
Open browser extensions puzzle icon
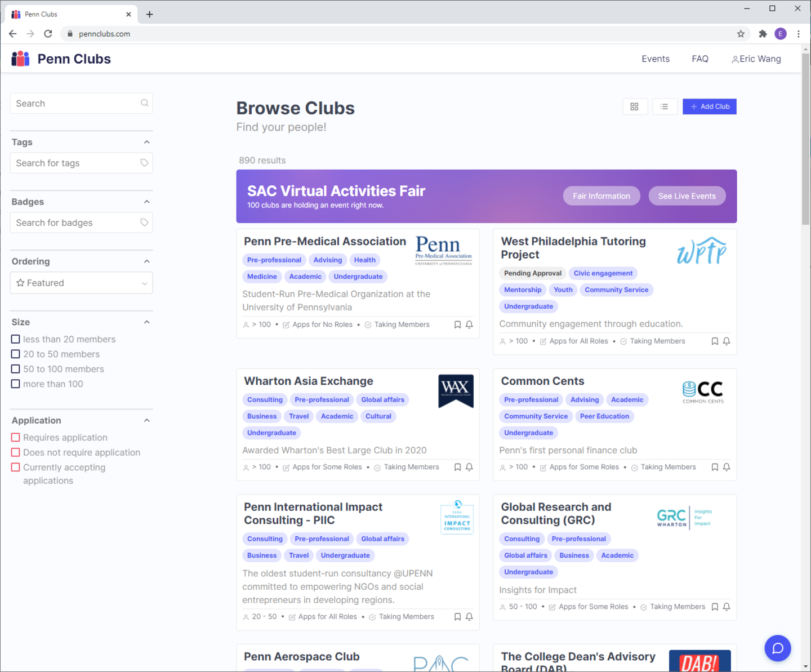763,34
